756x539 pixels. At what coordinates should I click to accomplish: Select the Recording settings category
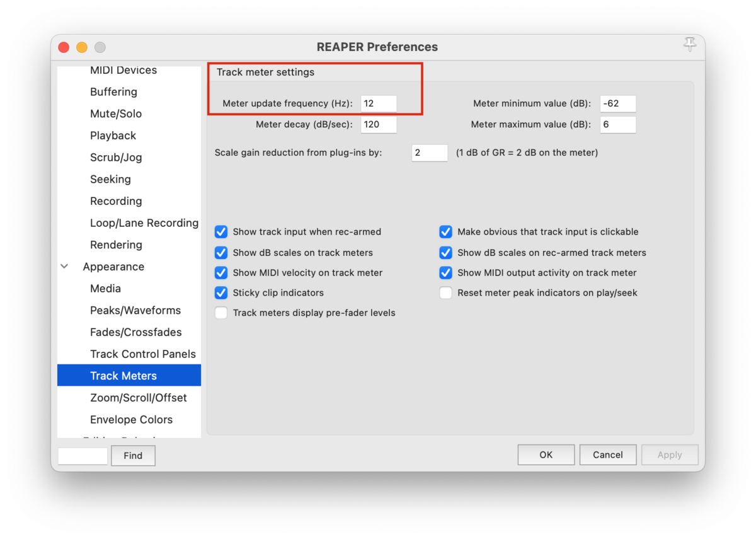116,200
